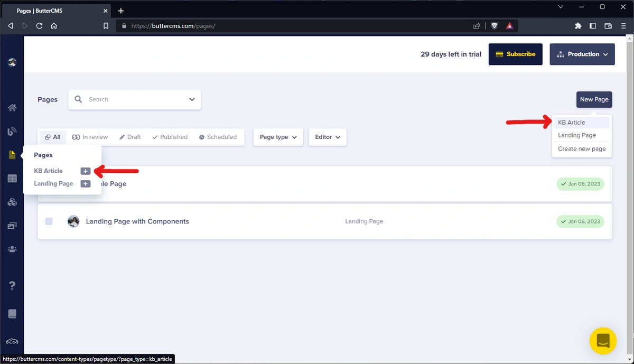Image resolution: width=634 pixels, height=364 pixels.
Task: Open Landing Page with Components entry
Action: [137, 221]
